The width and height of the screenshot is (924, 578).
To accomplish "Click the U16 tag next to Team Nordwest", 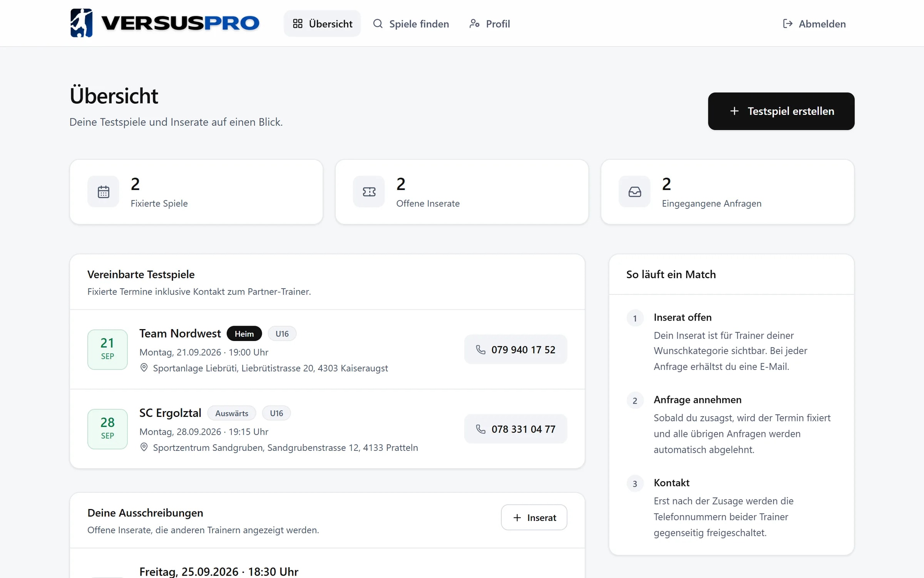I will [282, 334].
